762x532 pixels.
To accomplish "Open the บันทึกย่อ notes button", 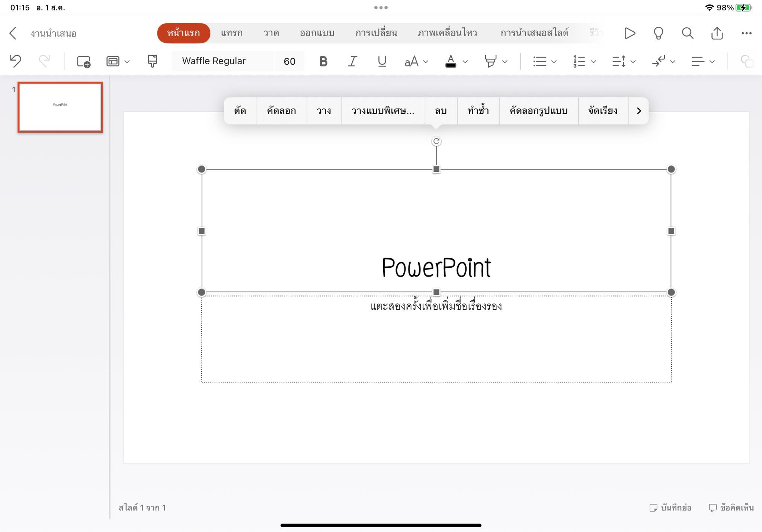I will 670,507.
